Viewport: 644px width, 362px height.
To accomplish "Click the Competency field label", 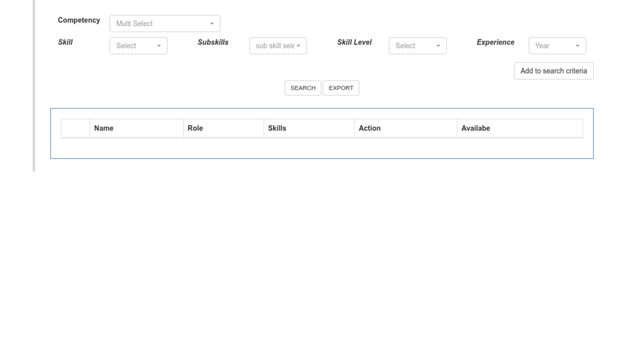I will [78, 20].
